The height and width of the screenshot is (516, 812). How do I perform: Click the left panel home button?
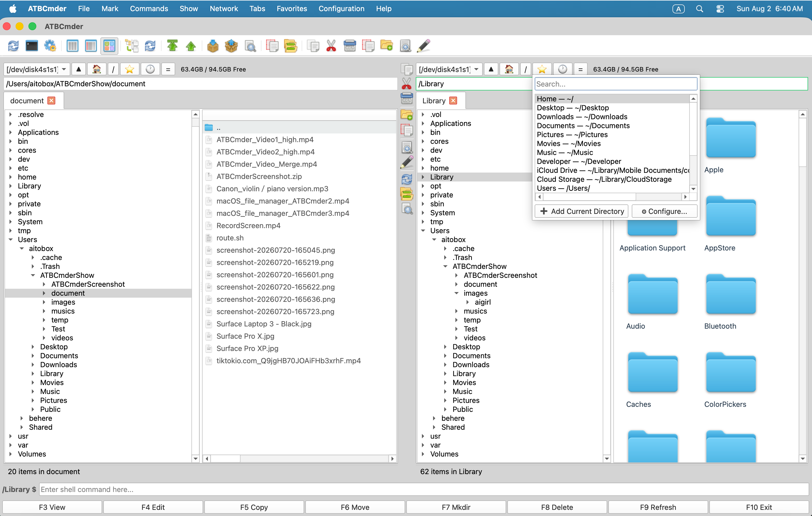[97, 69]
